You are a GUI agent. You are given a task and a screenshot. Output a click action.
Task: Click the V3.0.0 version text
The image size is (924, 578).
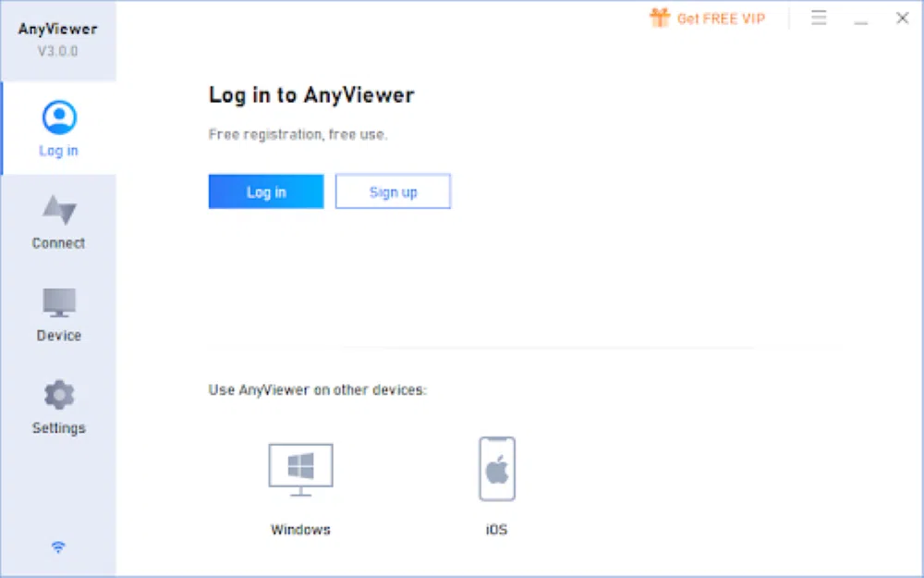pyautogui.click(x=57, y=51)
